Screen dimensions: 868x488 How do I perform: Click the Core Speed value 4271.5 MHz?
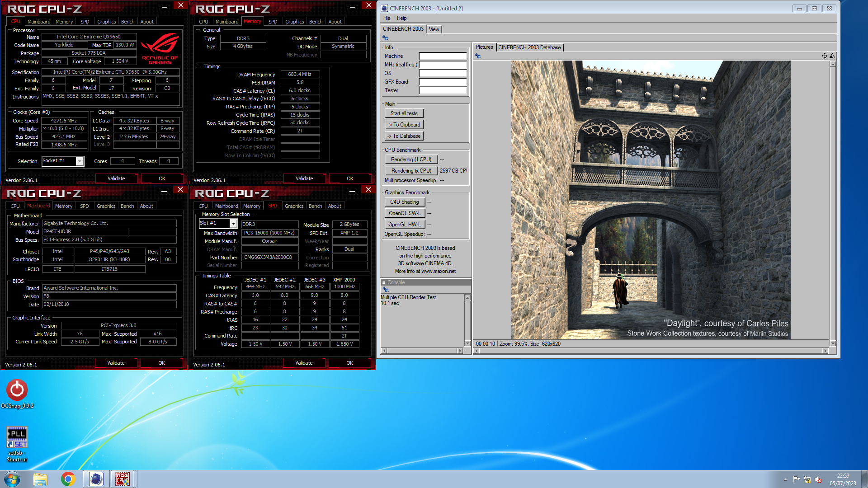(64, 121)
